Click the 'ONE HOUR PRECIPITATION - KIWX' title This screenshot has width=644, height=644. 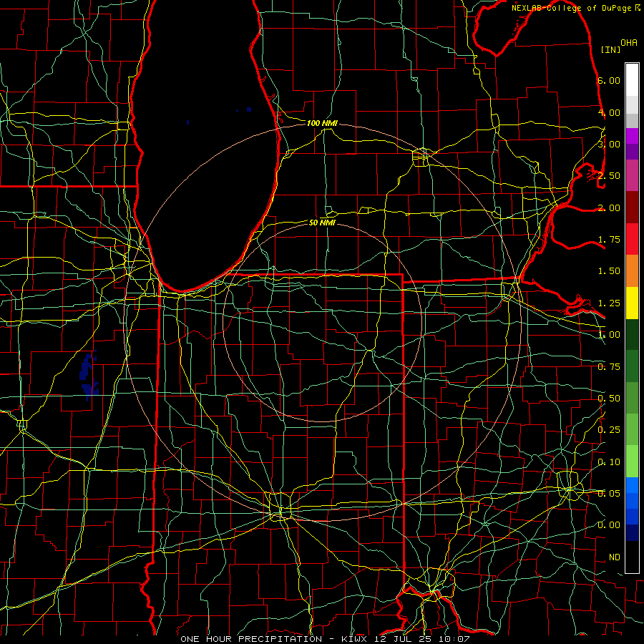click(x=273, y=639)
